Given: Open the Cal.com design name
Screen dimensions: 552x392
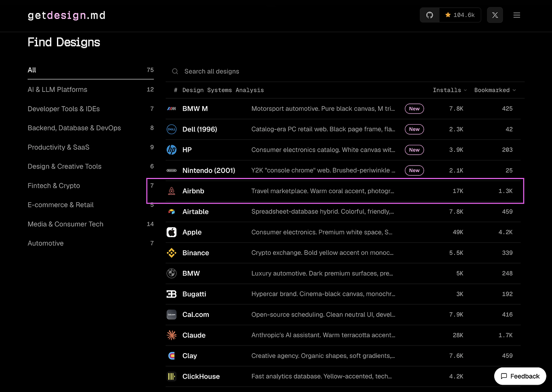Looking at the screenshot, I should pos(196,314).
